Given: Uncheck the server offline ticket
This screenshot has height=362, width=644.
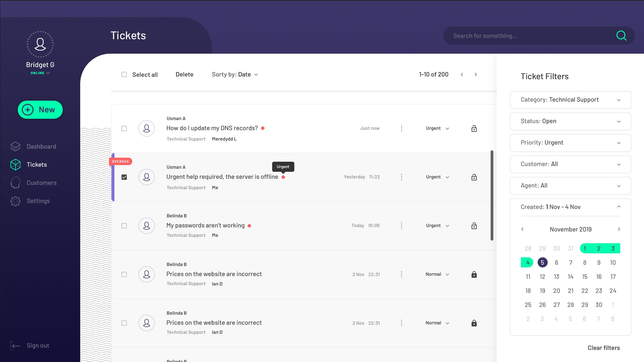Looking at the screenshot, I should pyautogui.click(x=124, y=177).
